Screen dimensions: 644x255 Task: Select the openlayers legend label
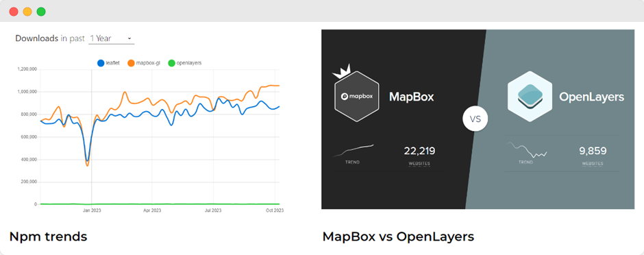tap(189, 63)
